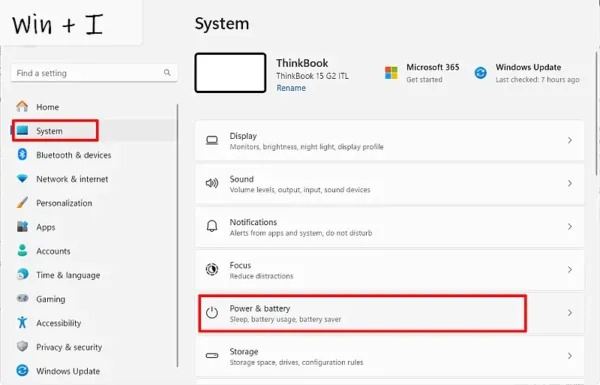Click the ThinkBook device name text
This screenshot has width=600, height=385.
(302, 63)
